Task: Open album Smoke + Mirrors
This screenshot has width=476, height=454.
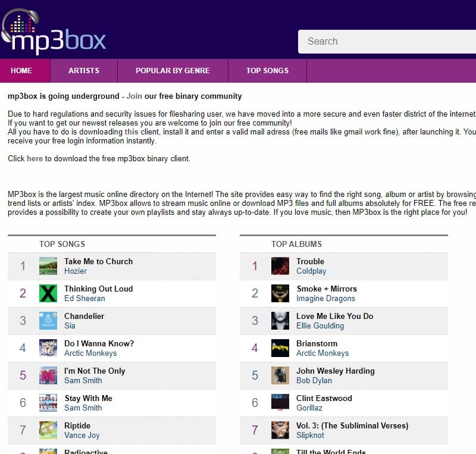Action: pos(327,289)
